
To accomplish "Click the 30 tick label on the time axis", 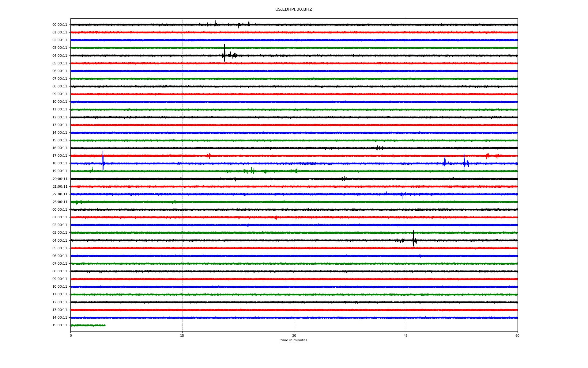I will pyautogui.click(x=294, y=335).
